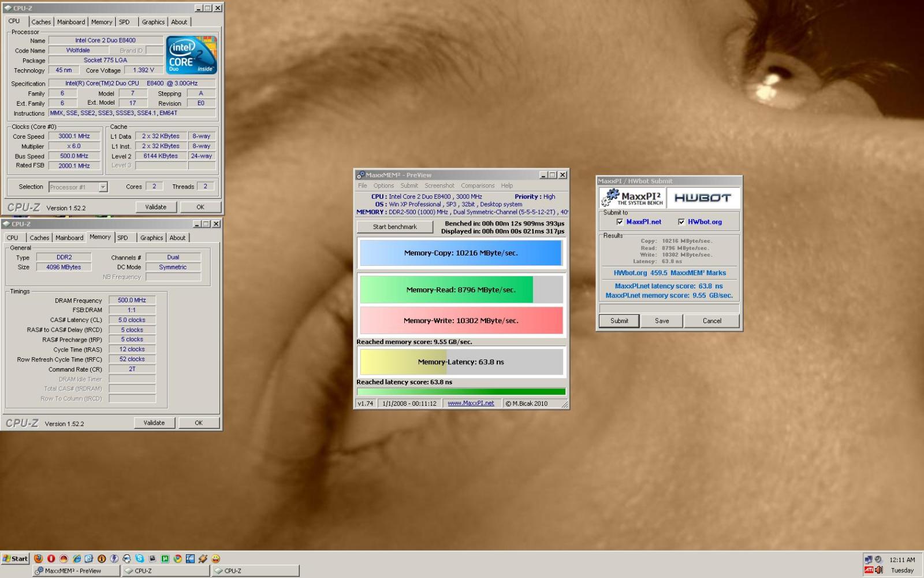Click the Memory-Latency result bar
This screenshot has height=578, width=924.
tap(461, 362)
